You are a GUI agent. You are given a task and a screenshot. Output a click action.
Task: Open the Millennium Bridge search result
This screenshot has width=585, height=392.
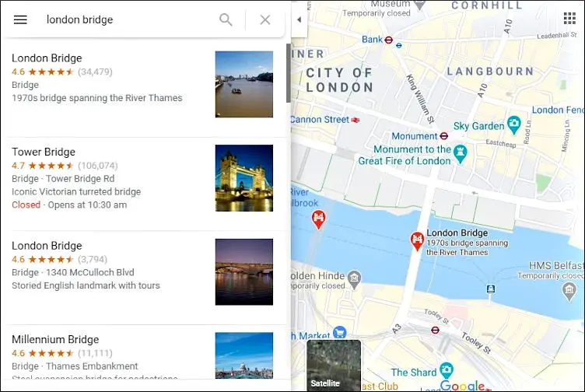click(x=55, y=339)
